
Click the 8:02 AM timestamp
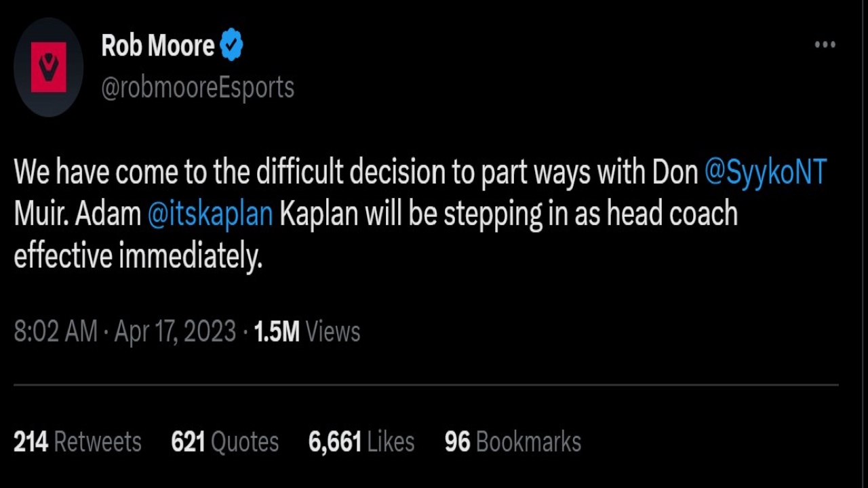(56, 331)
